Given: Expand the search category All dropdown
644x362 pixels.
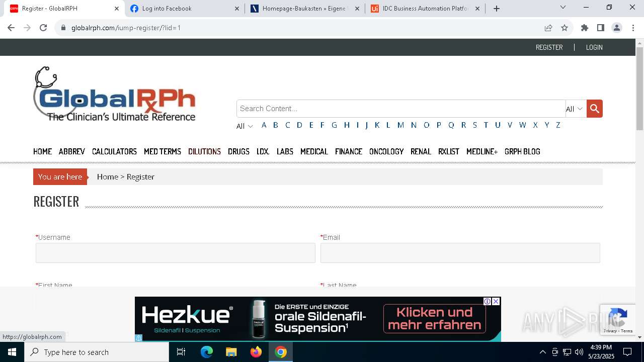Looking at the screenshot, I should [575, 109].
